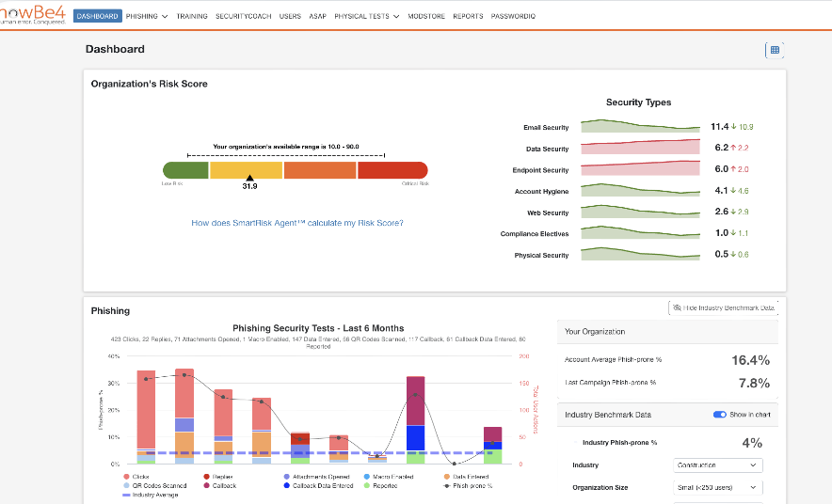Screen dimensions: 832x504
Task: Click the Web Security down arrow
Action: (x=733, y=212)
